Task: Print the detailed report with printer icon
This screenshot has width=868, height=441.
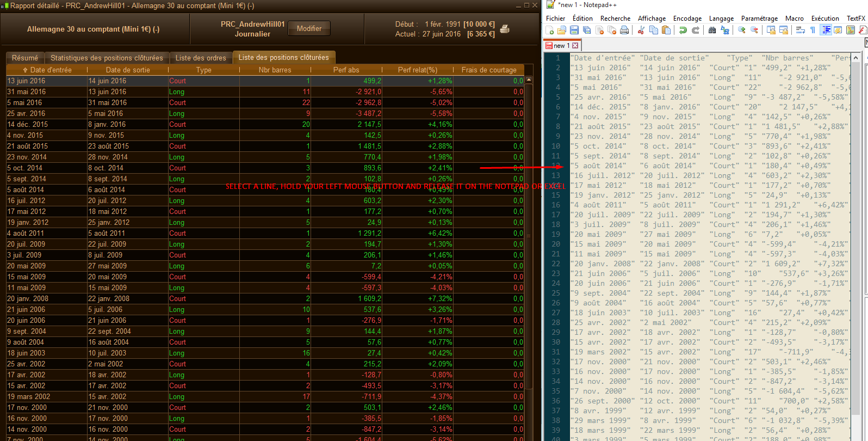Action: click(x=505, y=29)
